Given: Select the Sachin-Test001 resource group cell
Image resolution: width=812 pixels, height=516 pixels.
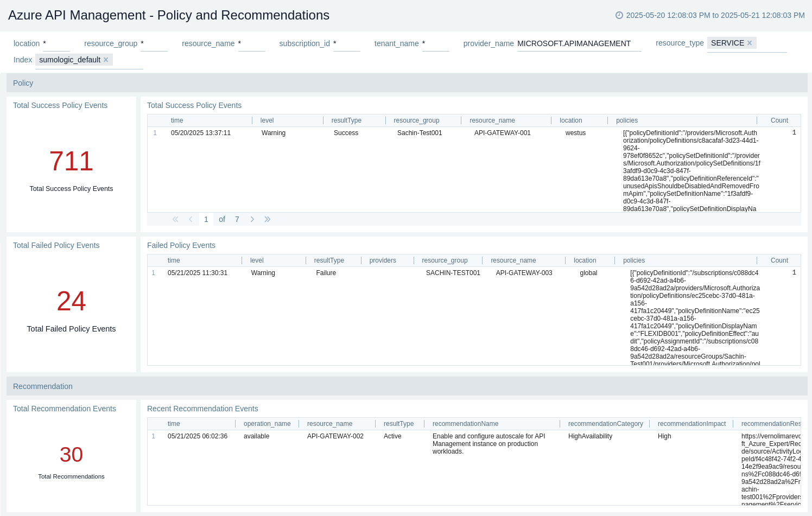Looking at the screenshot, I should click(420, 133).
